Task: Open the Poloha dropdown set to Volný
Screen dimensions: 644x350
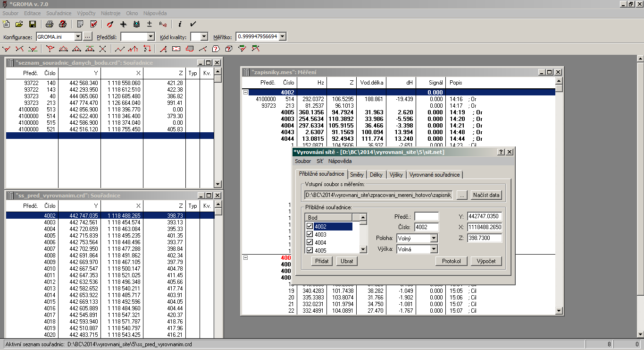Action: click(x=434, y=239)
